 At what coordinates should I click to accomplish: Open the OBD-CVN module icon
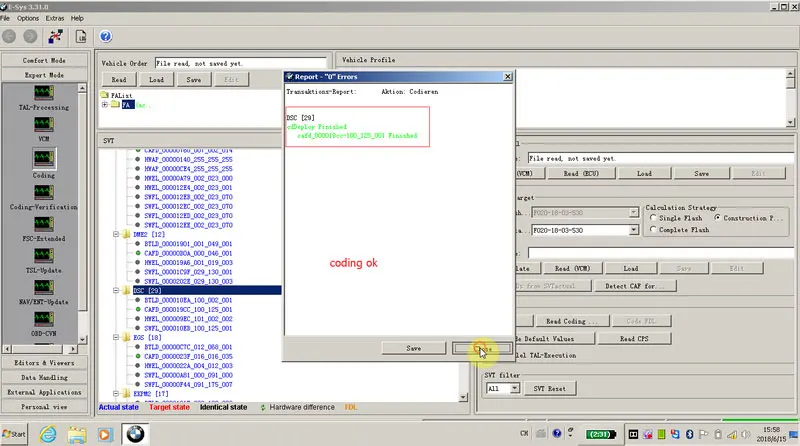(x=43, y=319)
